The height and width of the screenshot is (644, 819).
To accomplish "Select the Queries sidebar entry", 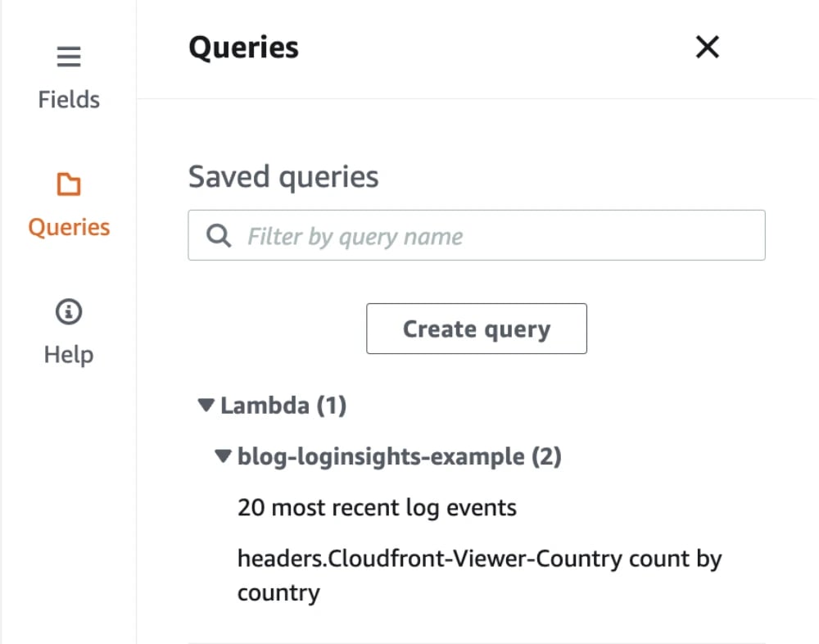I will click(x=68, y=227).
